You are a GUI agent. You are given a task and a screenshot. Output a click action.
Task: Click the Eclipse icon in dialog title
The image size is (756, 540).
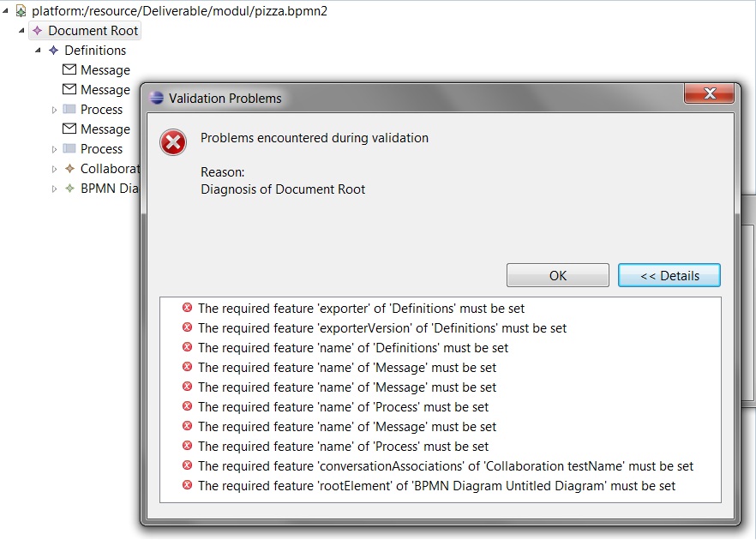(x=157, y=98)
